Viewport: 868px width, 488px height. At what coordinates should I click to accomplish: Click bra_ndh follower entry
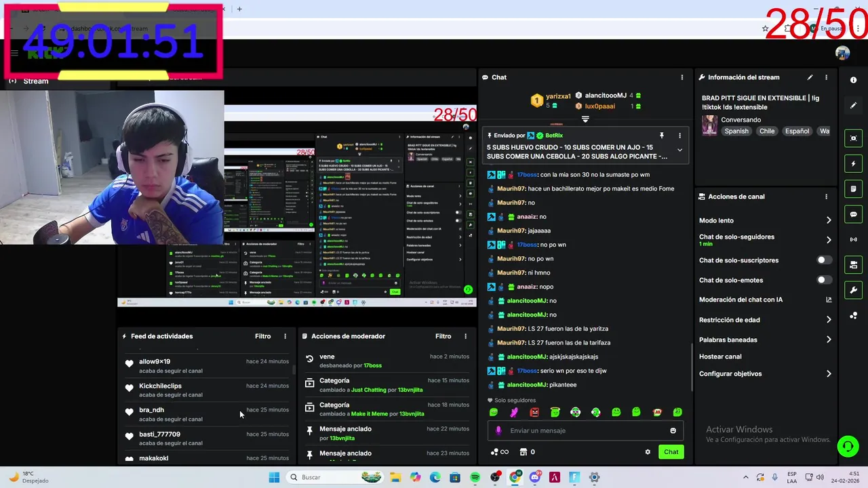pyautogui.click(x=151, y=410)
